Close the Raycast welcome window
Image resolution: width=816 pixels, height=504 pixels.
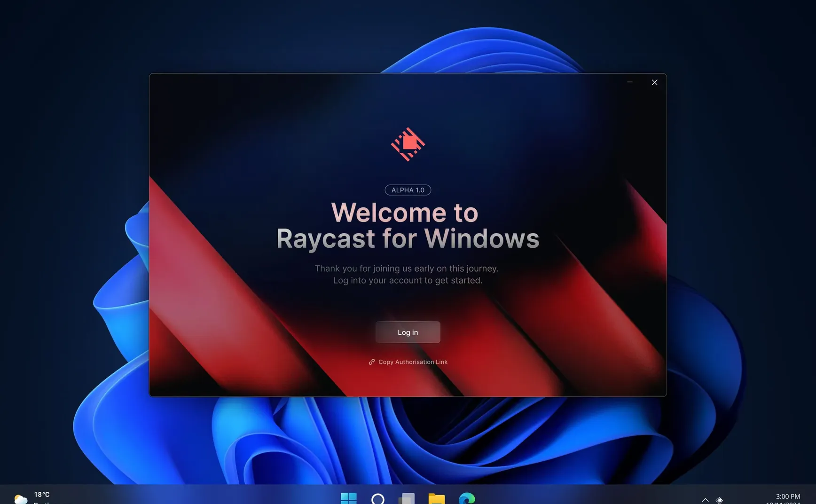tap(654, 82)
